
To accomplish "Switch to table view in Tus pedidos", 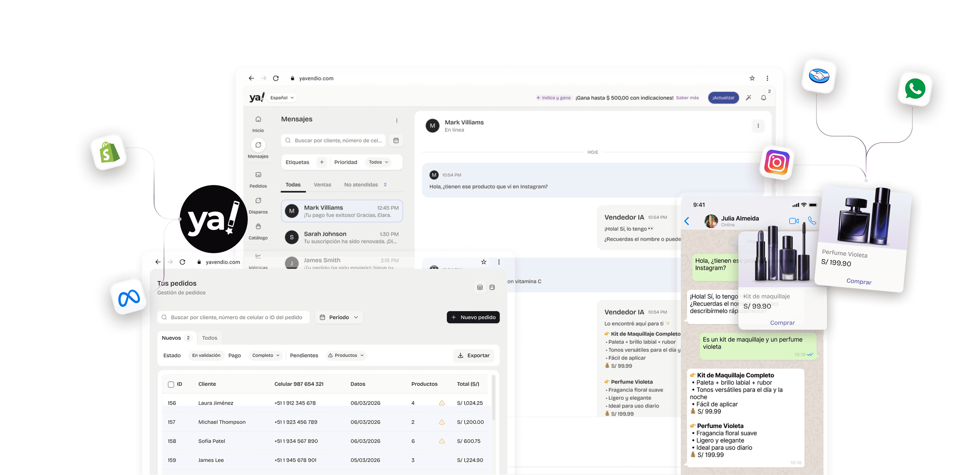I will tap(480, 287).
